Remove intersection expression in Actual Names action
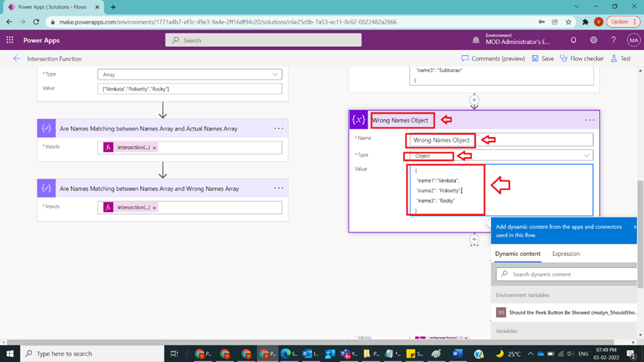 pyautogui.click(x=155, y=148)
